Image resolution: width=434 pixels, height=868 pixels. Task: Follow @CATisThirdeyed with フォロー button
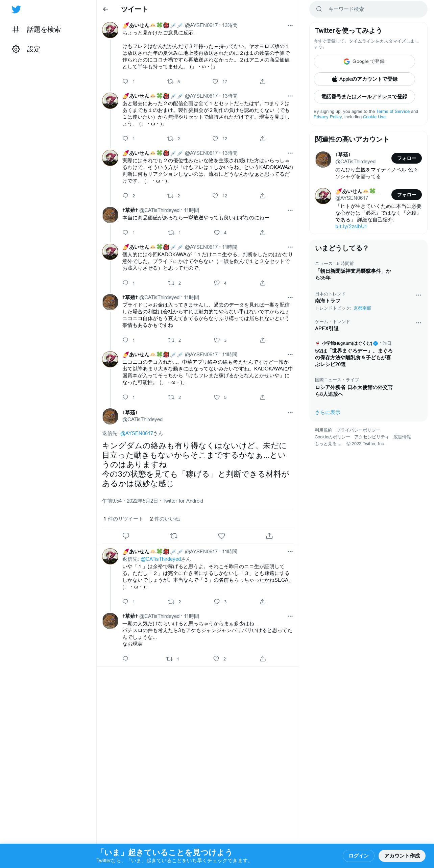pos(406,158)
